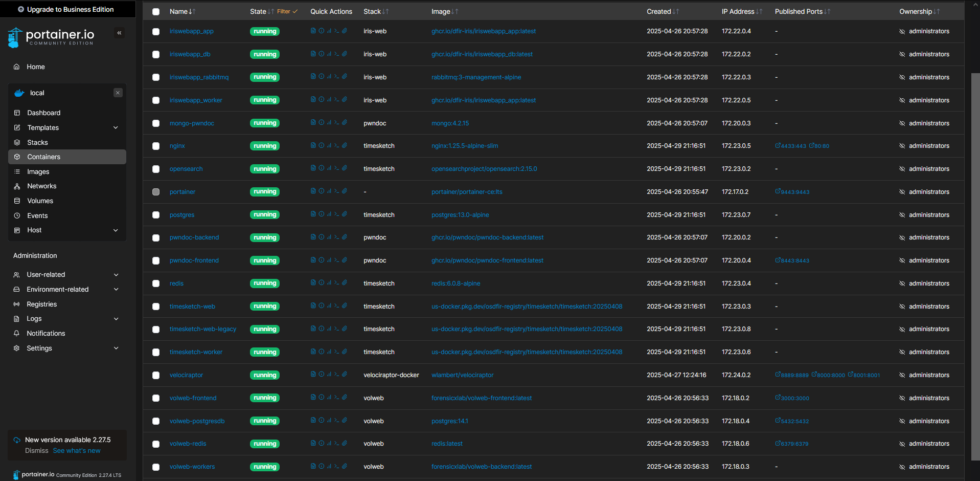Open the velociraptor container details

[x=186, y=375]
